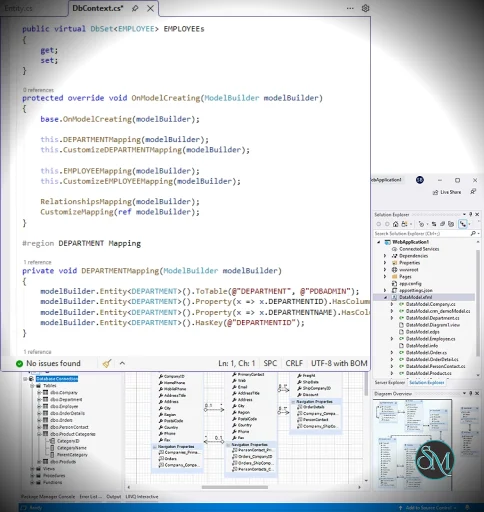Open editor settings gear icon

(x=365, y=8)
